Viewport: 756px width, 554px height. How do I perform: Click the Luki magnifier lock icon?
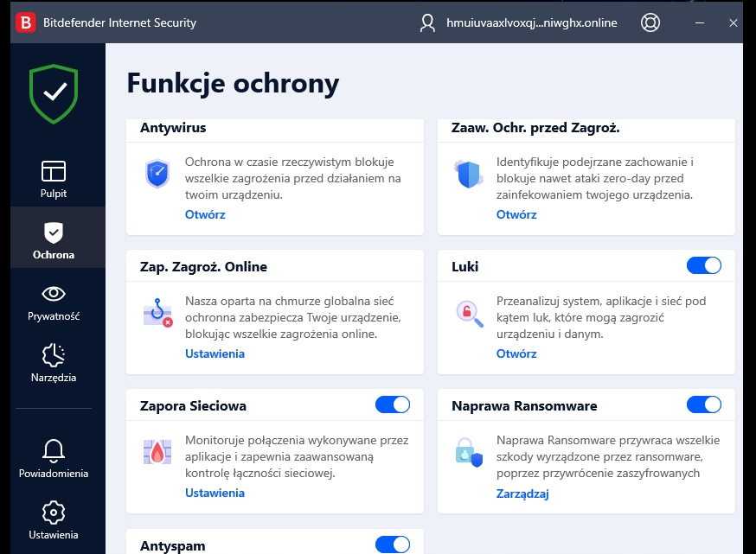point(470,314)
